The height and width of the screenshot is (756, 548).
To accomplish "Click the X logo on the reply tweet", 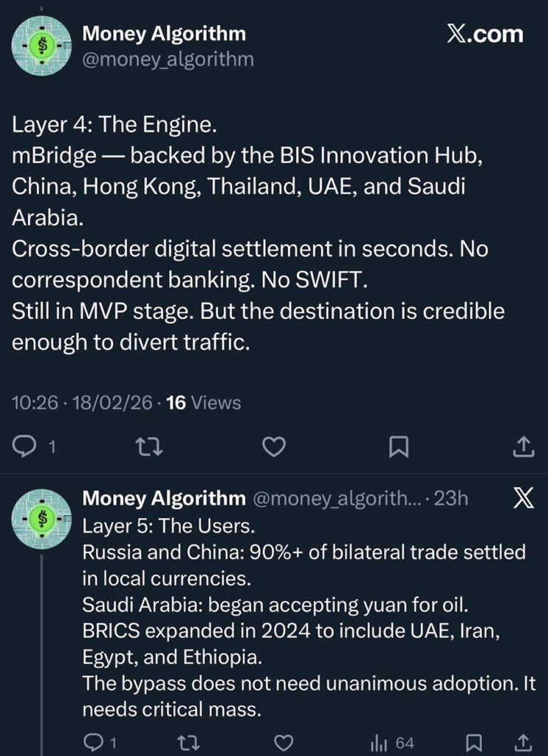I will (x=523, y=498).
